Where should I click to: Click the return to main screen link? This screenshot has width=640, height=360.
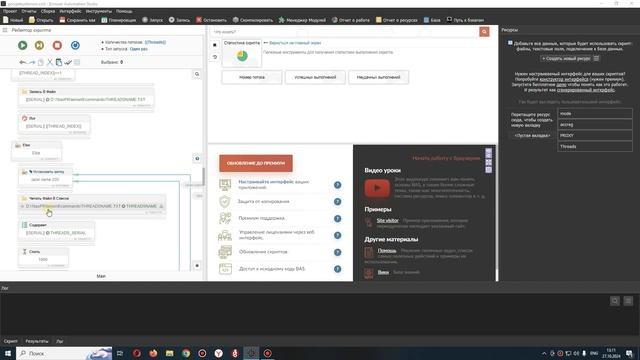click(295, 43)
